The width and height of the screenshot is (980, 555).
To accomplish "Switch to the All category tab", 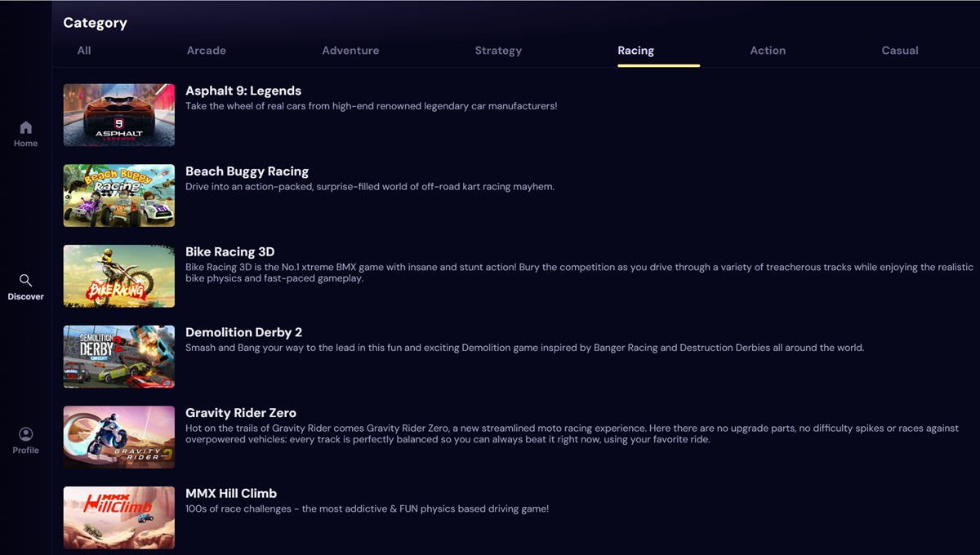I will 84,51.
